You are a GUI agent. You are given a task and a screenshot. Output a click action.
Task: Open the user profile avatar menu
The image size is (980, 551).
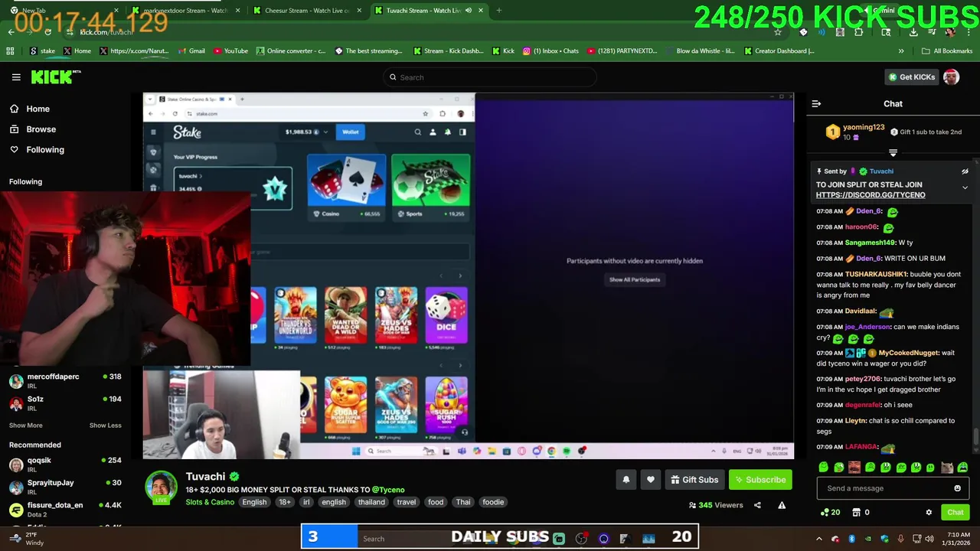tap(951, 77)
